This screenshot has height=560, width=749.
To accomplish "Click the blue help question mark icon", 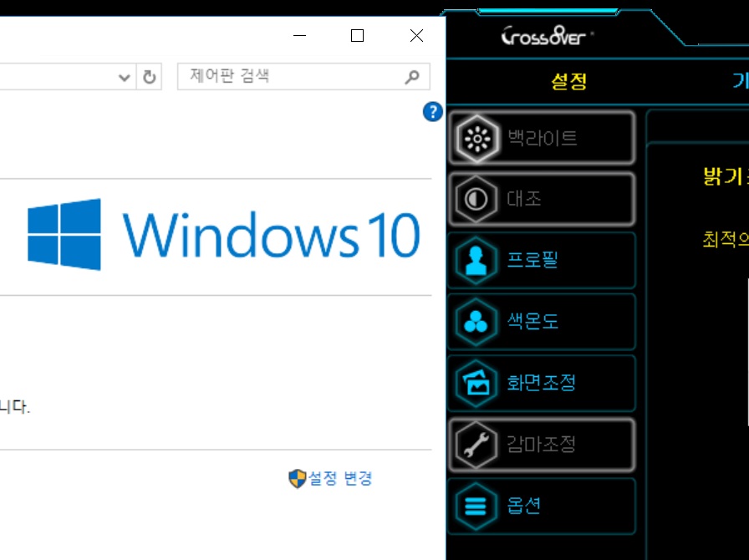I will pyautogui.click(x=432, y=112).
